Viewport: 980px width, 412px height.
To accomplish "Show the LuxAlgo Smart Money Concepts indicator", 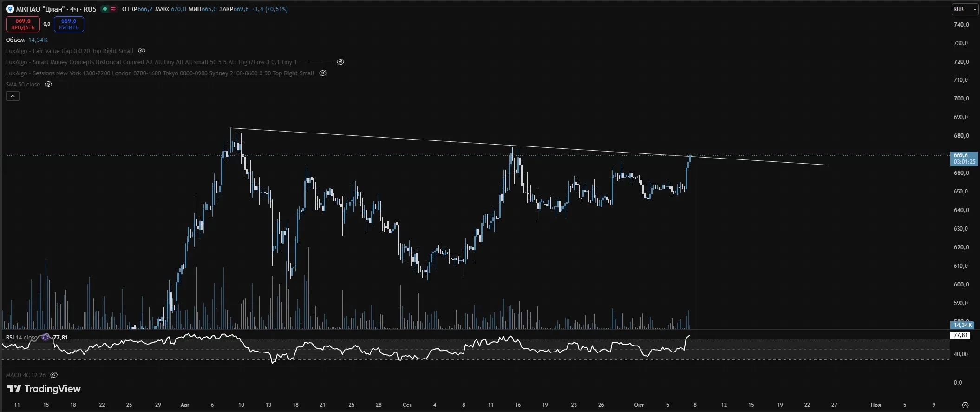I will click(340, 62).
